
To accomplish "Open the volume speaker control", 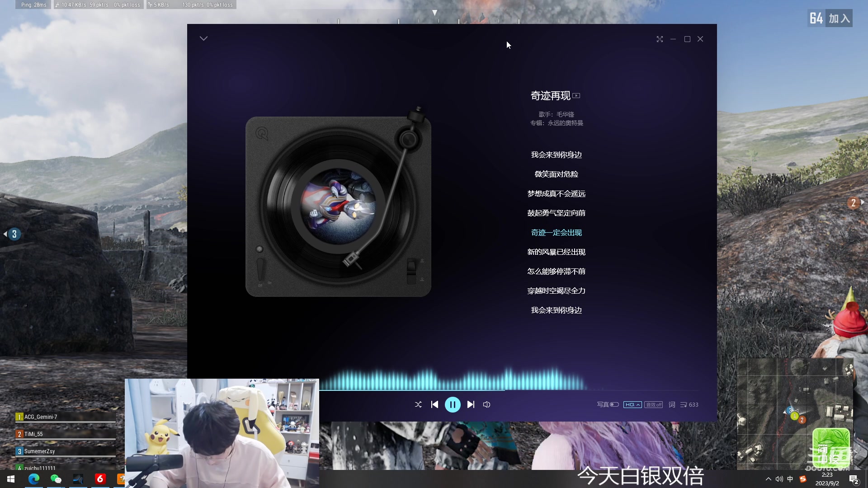I will 486,404.
